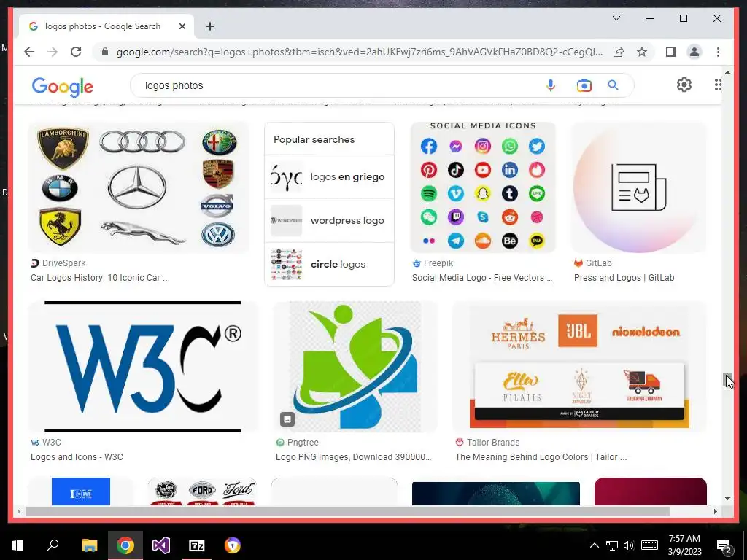The width and height of the screenshot is (747, 560).
Task: Open Logo PNG Images, Download title
Action: (354, 457)
